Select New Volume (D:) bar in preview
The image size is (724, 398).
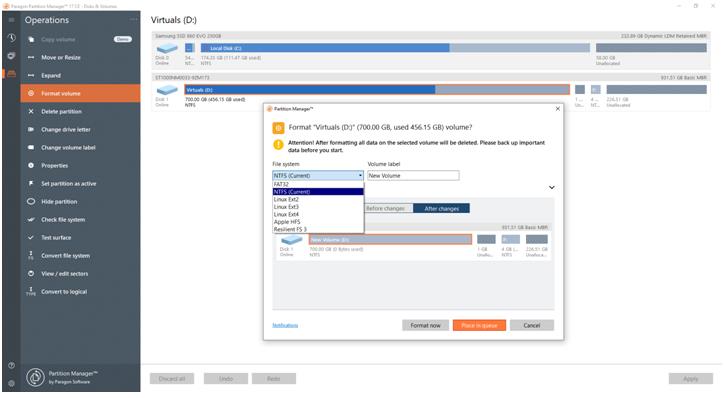click(x=390, y=240)
